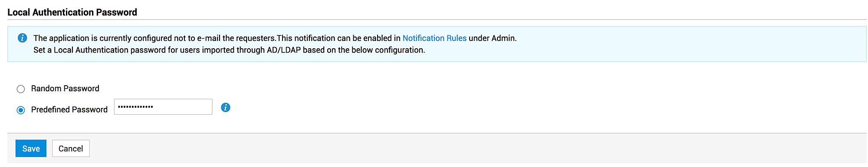868x167 pixels.
Task: Click the gray footer bar beside Cancel
Action: (477, 149)
